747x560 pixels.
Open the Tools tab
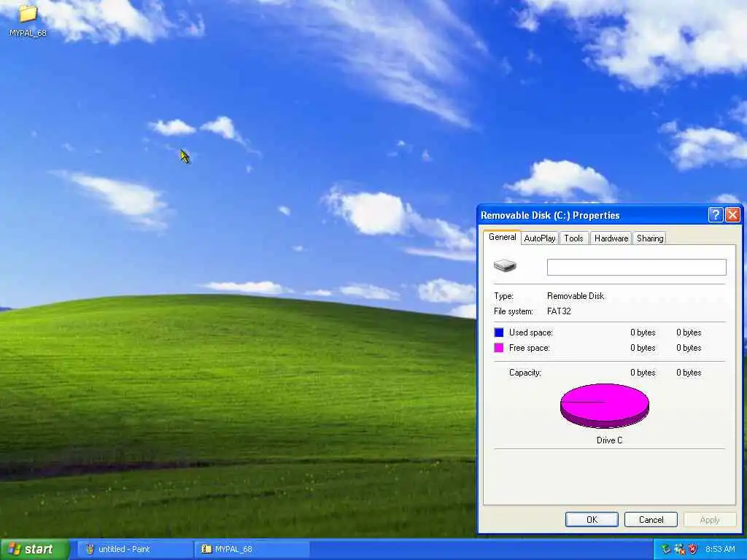pos(573,238)
